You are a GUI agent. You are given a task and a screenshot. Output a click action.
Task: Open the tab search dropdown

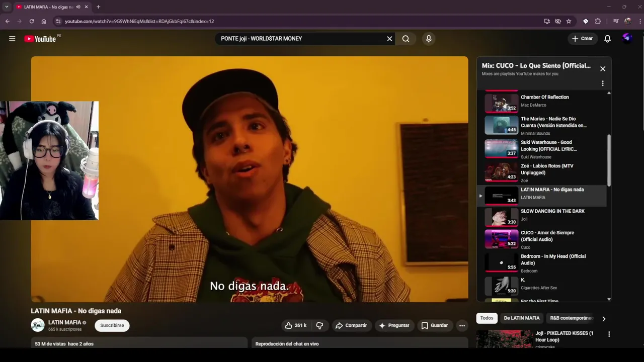tap(7, 7)
